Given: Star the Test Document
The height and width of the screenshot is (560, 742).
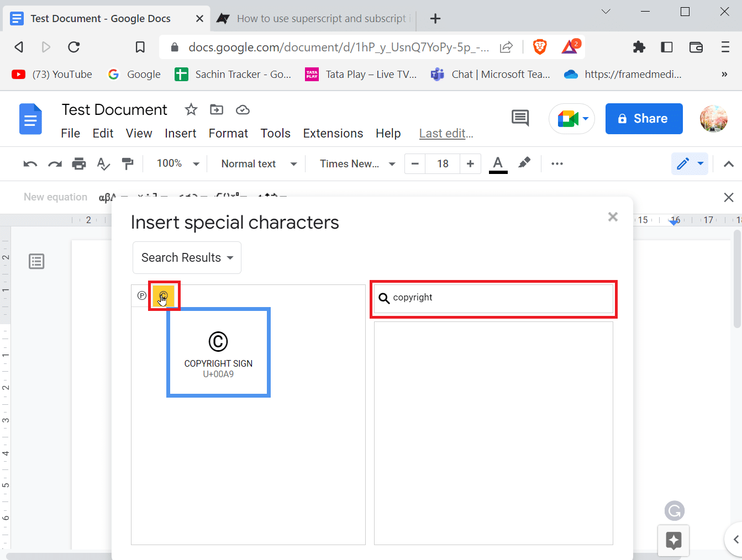Looking at the screenshot, I should [x=191, y=109].
